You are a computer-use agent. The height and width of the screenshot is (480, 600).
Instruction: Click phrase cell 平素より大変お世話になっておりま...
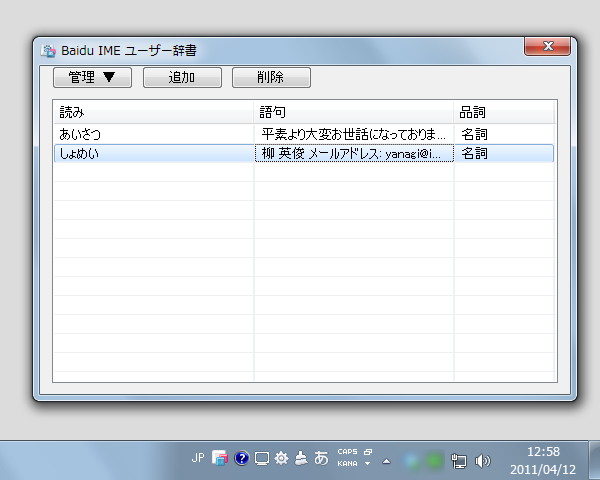[354, 134]
